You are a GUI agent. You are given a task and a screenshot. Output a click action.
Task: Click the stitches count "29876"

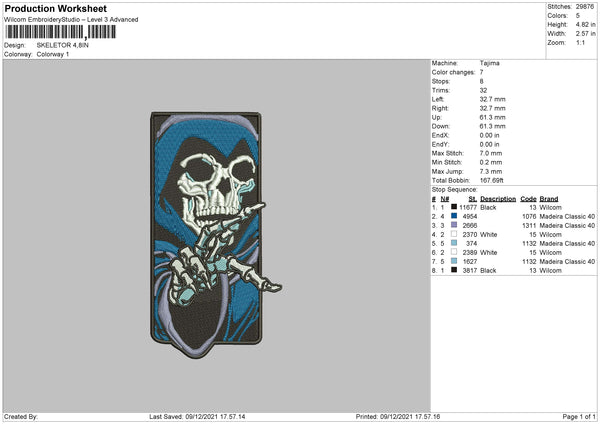tap(585, 7)
